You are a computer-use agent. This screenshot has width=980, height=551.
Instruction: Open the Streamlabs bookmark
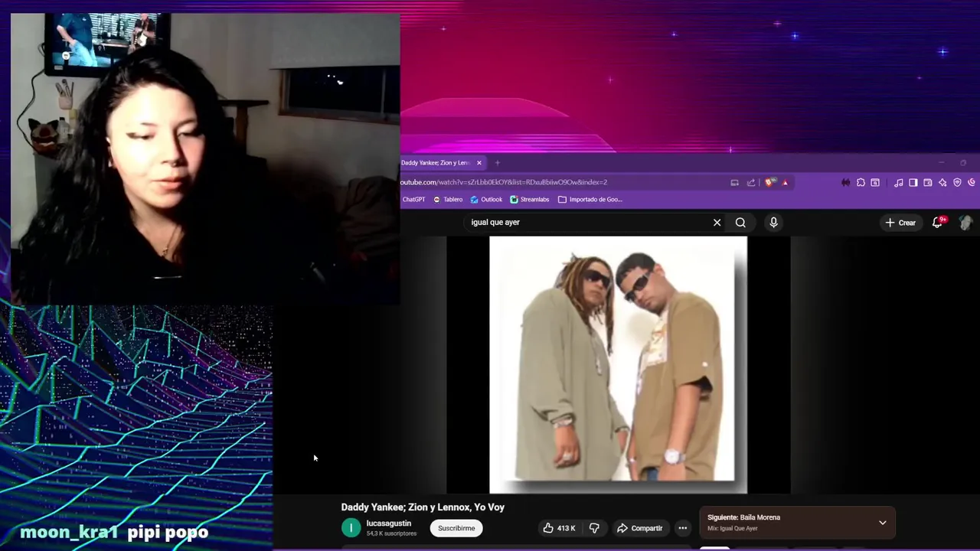tap(530, 199)
